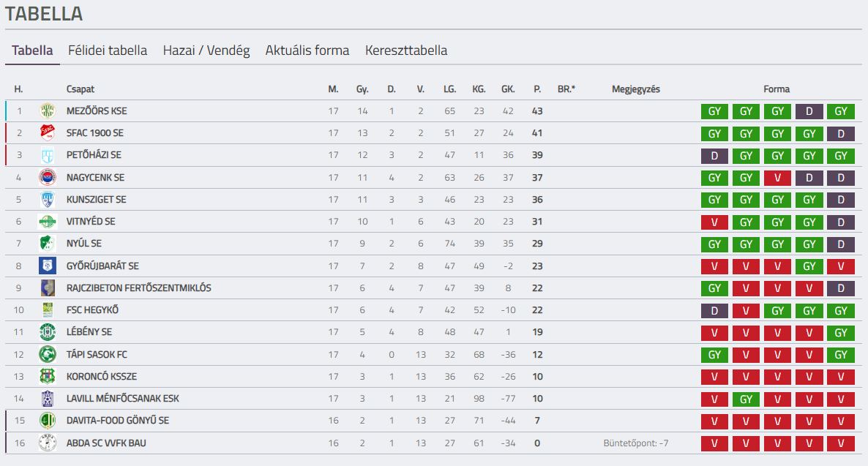Click the Kunsziget SE team name
The width and height of the screenshot is (868, 466).
tap(97, 199)
